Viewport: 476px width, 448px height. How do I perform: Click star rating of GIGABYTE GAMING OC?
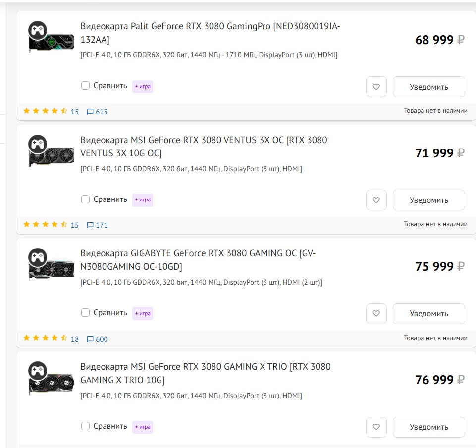pyautogui.click(x=45, y=338)
